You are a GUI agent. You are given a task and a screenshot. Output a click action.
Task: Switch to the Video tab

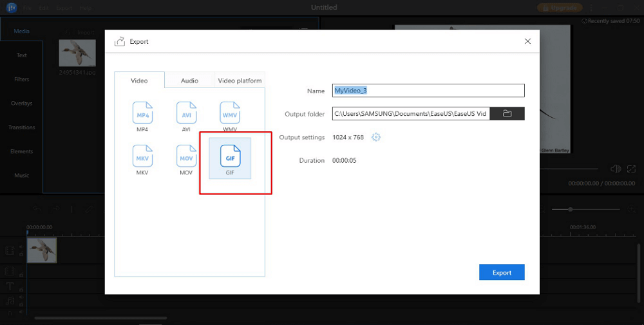[x=139, y=80]
